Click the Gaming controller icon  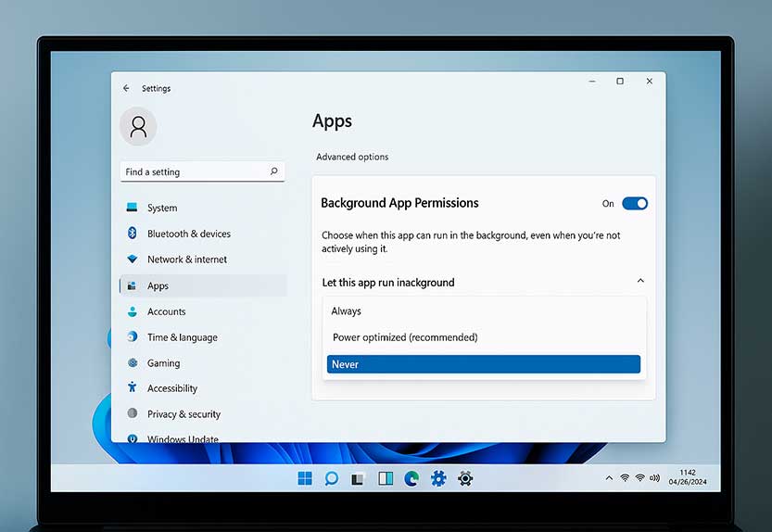[x=132, y=362]
